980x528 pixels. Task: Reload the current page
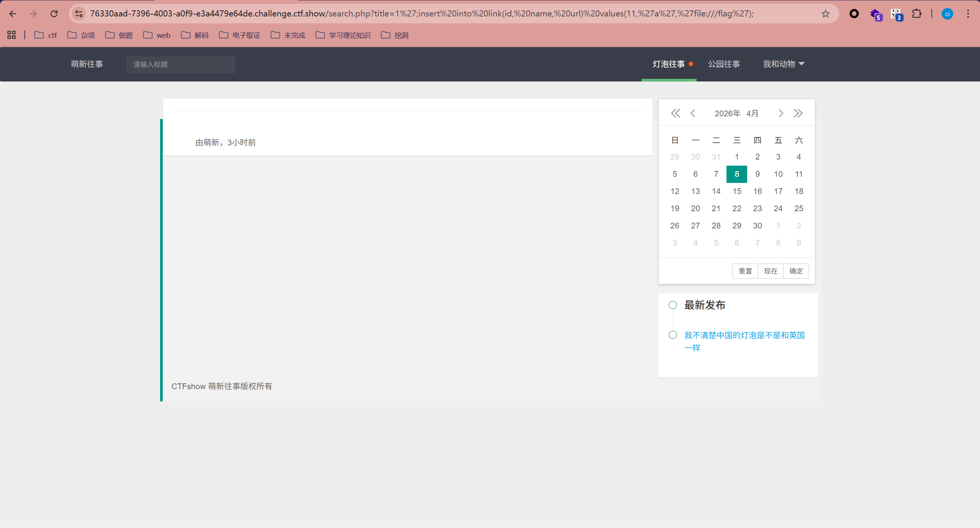tap(54, 14)
